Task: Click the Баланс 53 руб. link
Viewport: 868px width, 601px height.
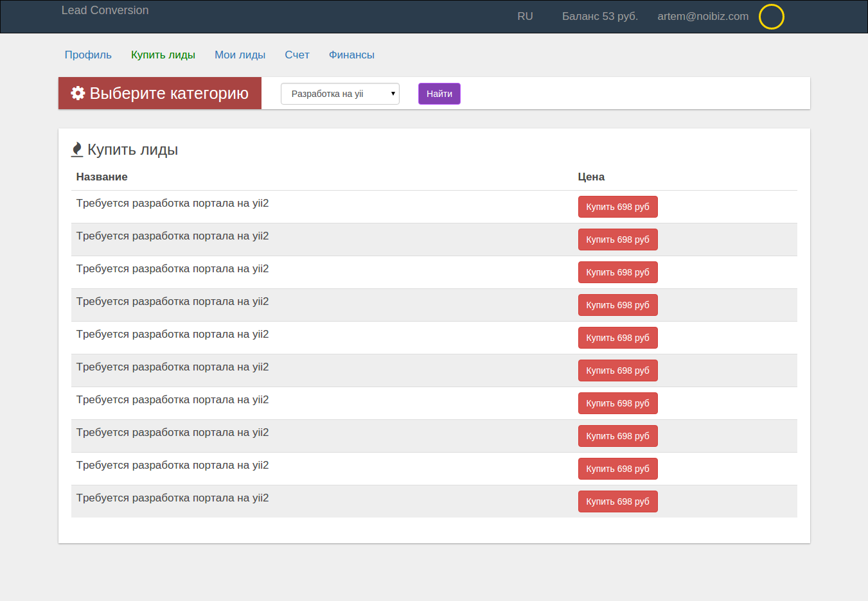Action: (599, 17)
